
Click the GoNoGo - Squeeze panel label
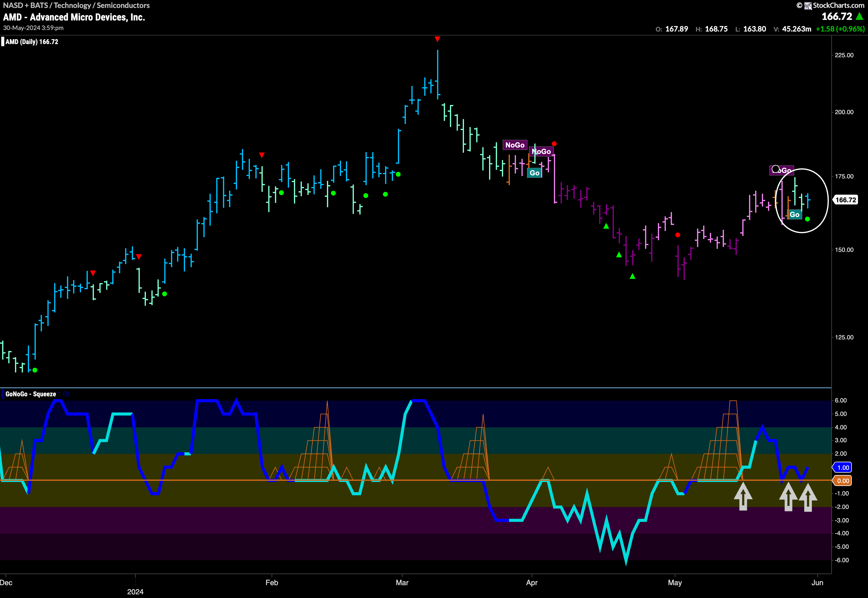[x=30, y=394]
